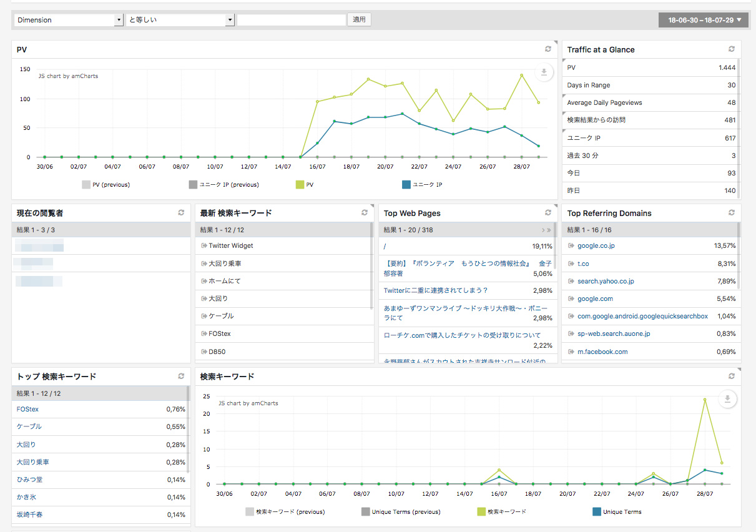
Task: Open external link icon beside t.co
Action: click(x=571, y=264)
